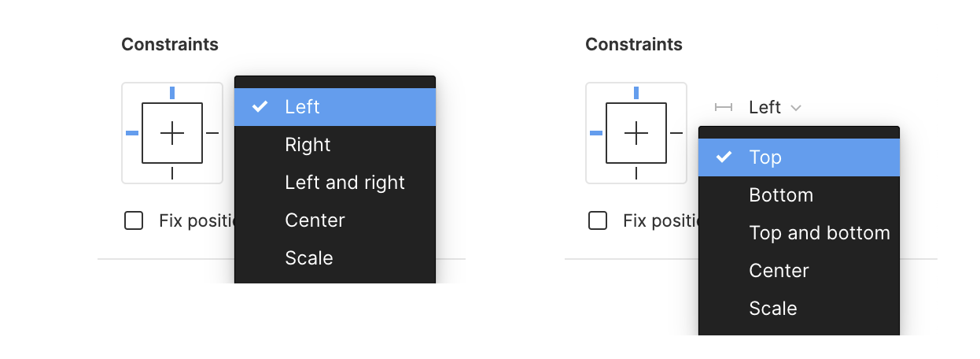
Task: Click top constraint marker in right widget
Action: [x=636, y=93]
